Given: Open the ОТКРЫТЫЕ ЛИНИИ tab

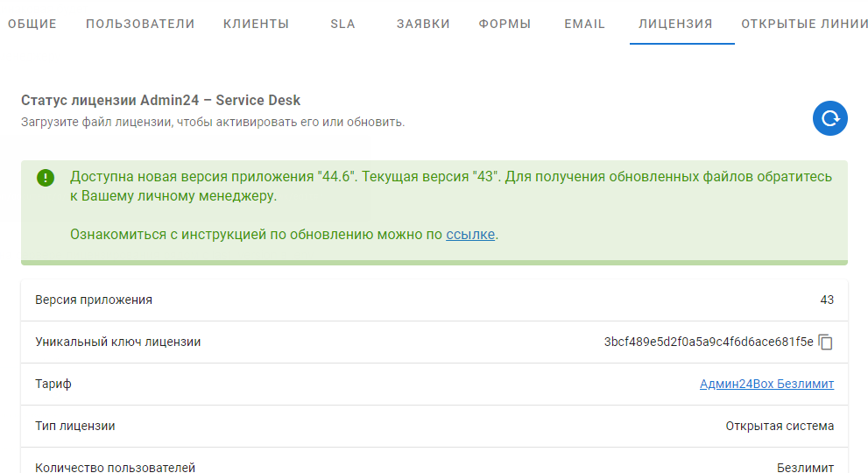Looking at the screenshot, I should 804,24.
